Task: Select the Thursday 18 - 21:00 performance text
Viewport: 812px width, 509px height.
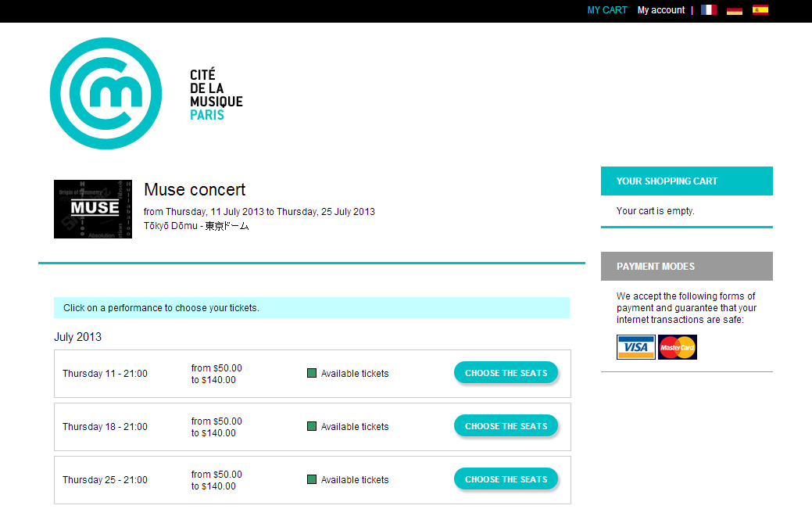Action: click(106, 427)
